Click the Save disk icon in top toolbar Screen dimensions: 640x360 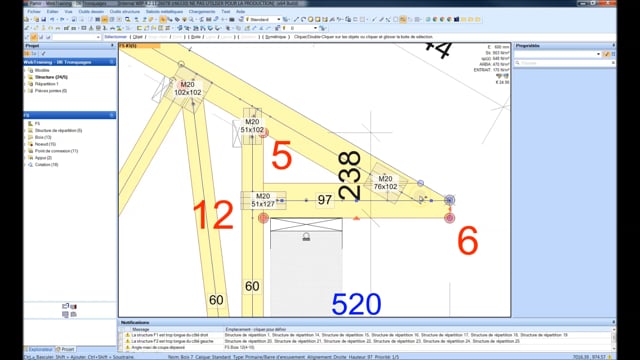43,20
